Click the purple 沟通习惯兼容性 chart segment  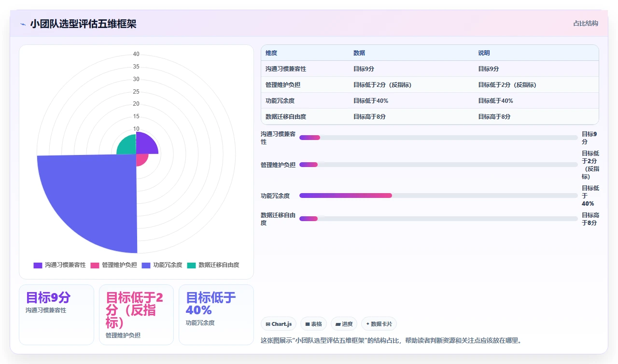point(146,144)
